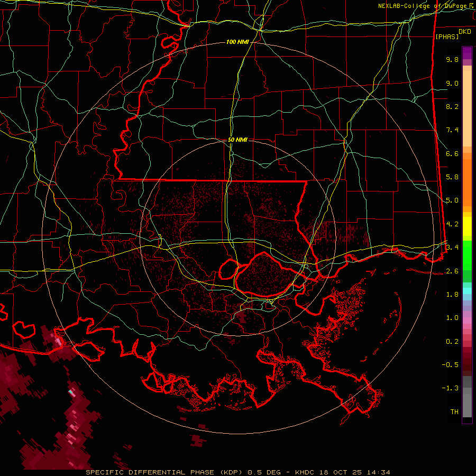Viewport: 476px width, 476px height.
Task: Click the [PHAS] label near the legend
Action: pos(447,36)
